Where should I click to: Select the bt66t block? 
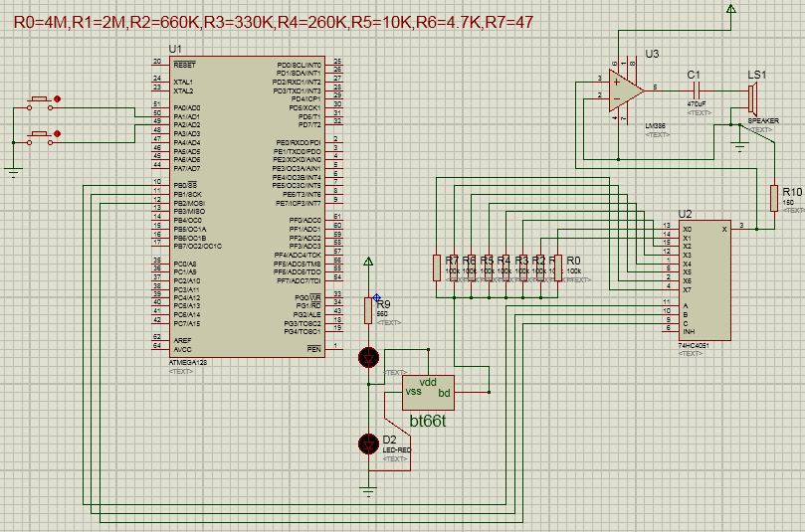(428, 393)
